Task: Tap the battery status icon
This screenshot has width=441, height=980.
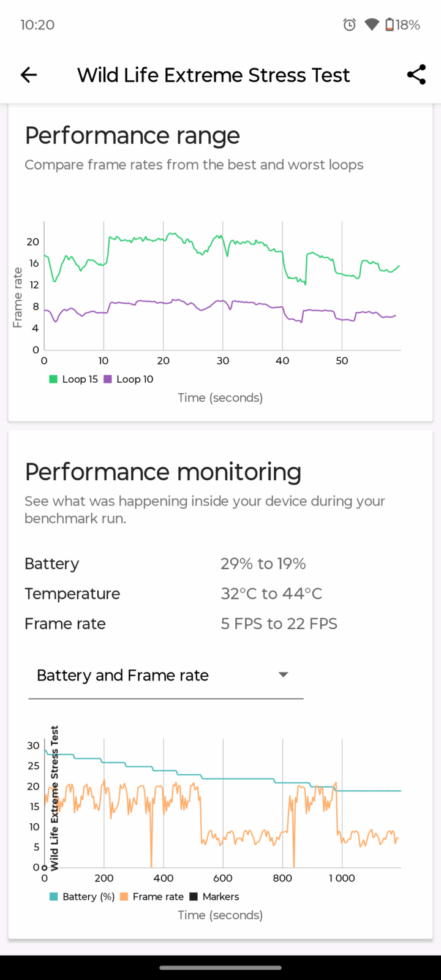Action: pos(390,24)
